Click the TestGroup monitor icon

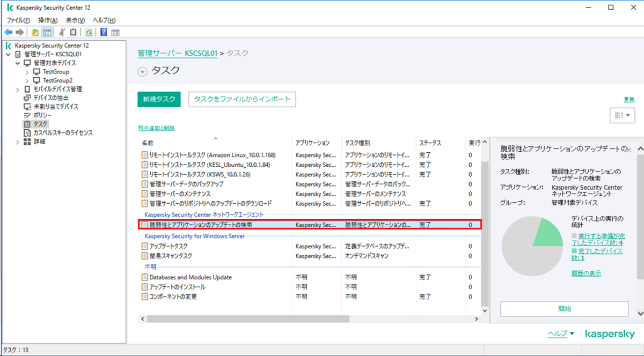coord(36,72)
